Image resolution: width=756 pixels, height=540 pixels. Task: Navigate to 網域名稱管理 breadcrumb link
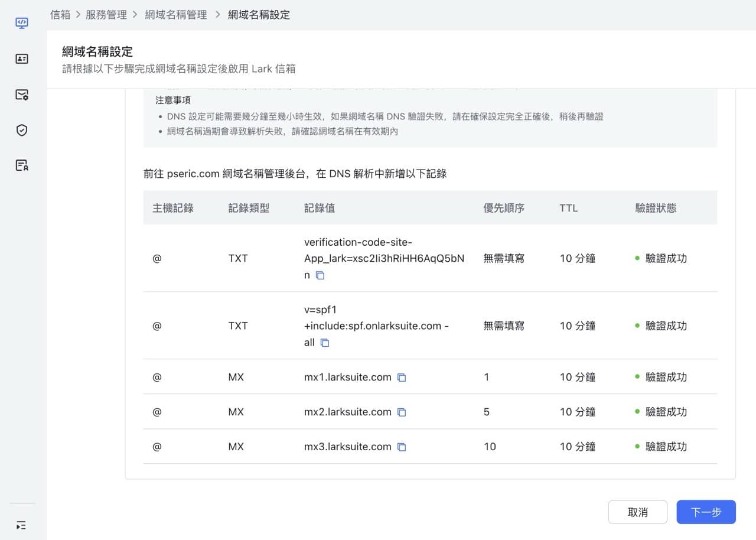point(176,15)
